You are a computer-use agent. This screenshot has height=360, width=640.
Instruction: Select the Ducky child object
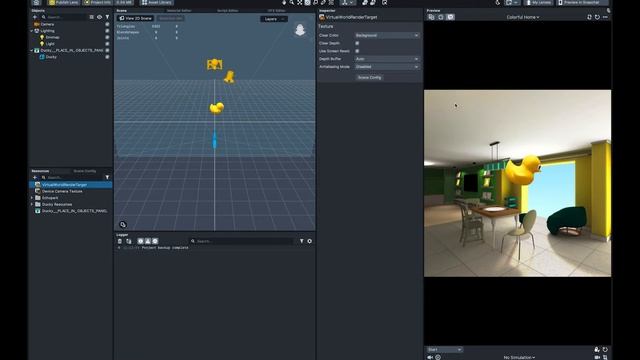point(51,57)
